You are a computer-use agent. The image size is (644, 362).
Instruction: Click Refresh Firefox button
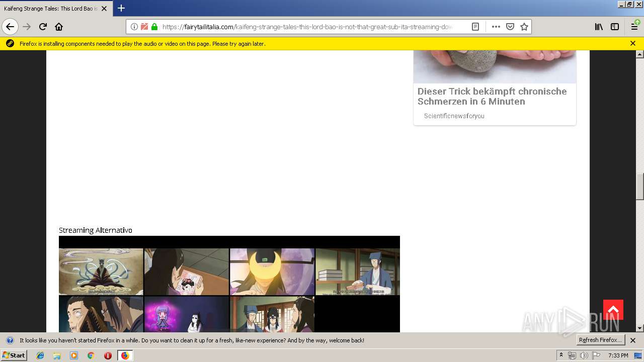pyautogui.click(x=601, y=340)
